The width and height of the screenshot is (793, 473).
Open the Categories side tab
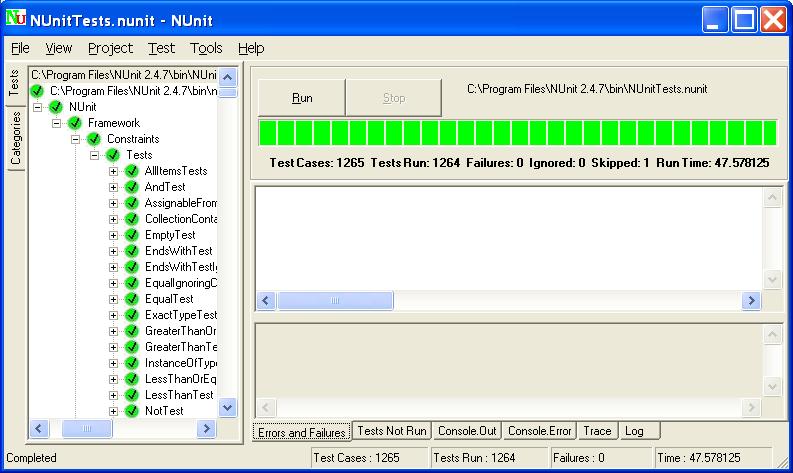click(x=16, y=138)
